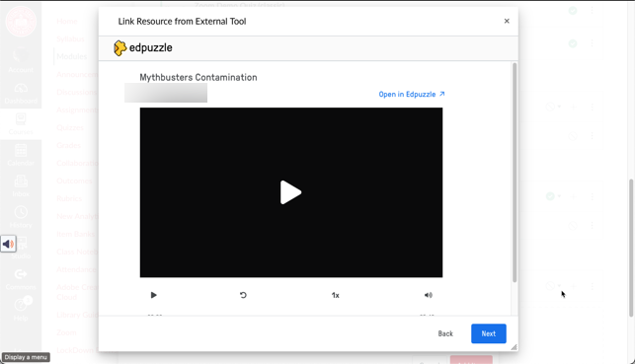
Task: Go Back in the dialog
Action: coord(445,333)
